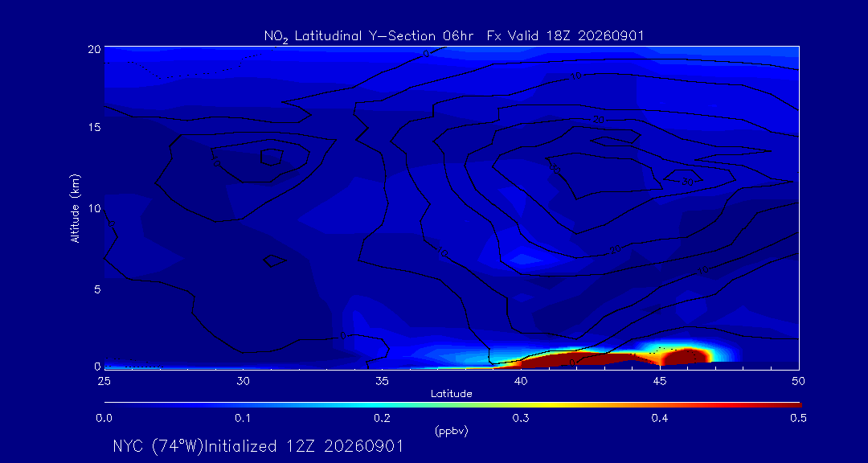Click the 0.1 colorbar tick label

click(x=243, y=419)
